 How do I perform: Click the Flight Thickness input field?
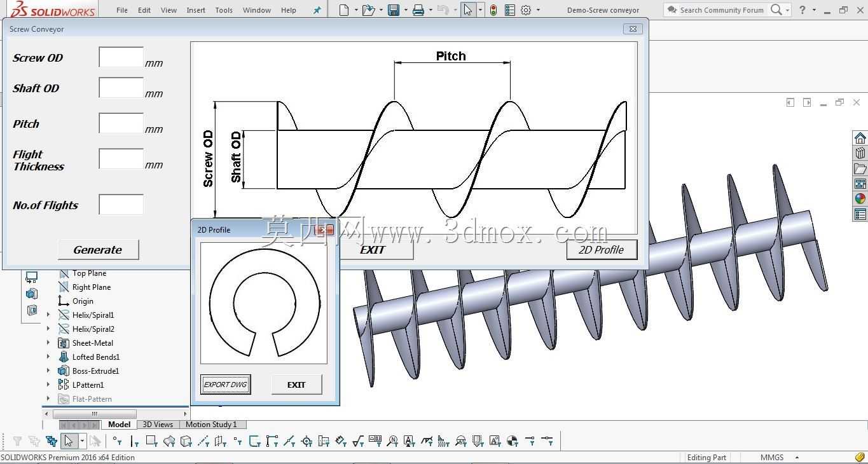[121, 159]
